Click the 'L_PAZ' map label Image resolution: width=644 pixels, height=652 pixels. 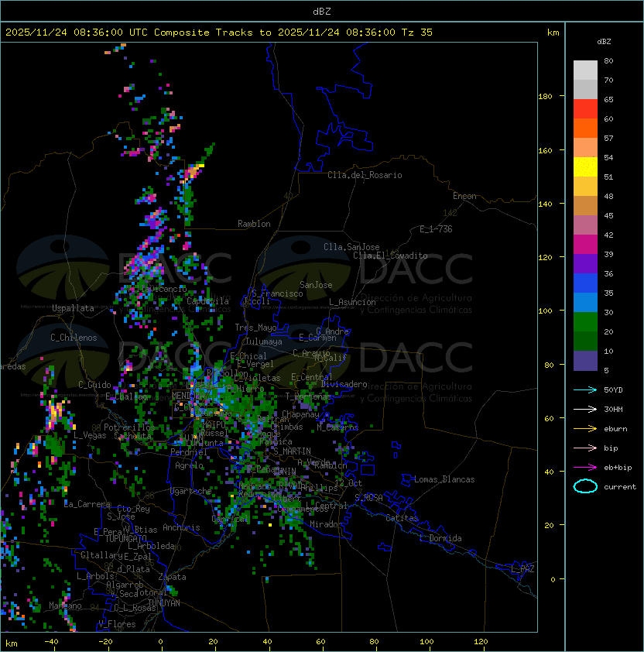[522, 569]
